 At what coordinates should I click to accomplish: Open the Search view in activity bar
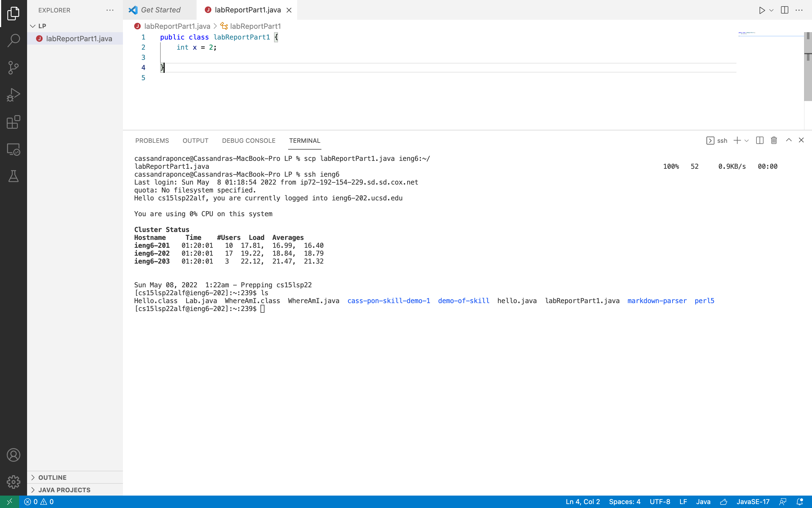click(x=14, y=40)
